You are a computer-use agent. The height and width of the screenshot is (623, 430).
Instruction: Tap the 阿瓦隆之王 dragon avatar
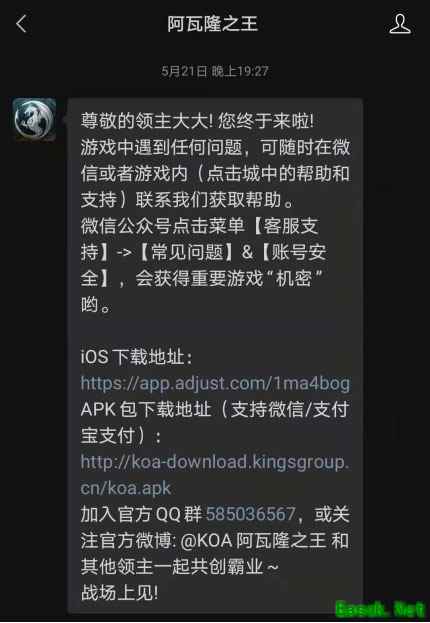[x=34, y=119]
